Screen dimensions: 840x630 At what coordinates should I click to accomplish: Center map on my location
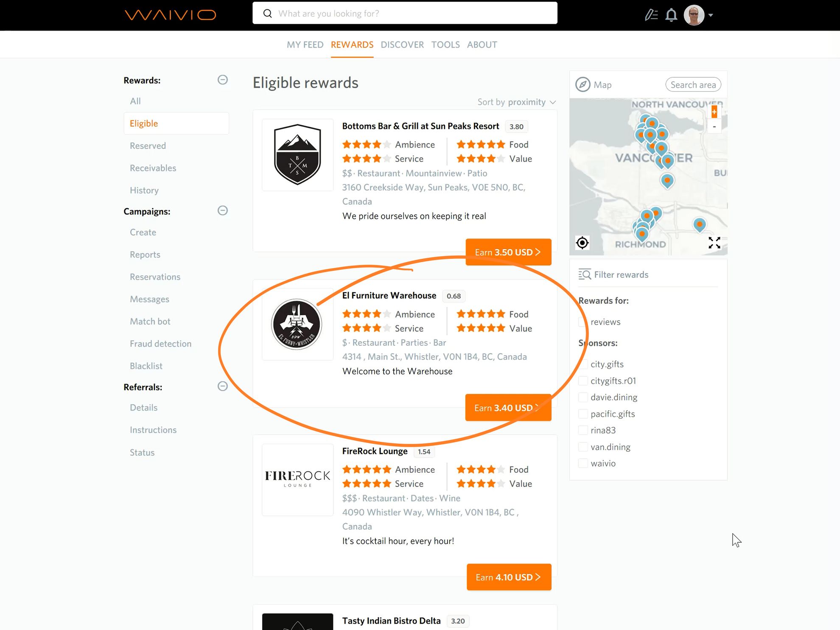coord(582,243)
